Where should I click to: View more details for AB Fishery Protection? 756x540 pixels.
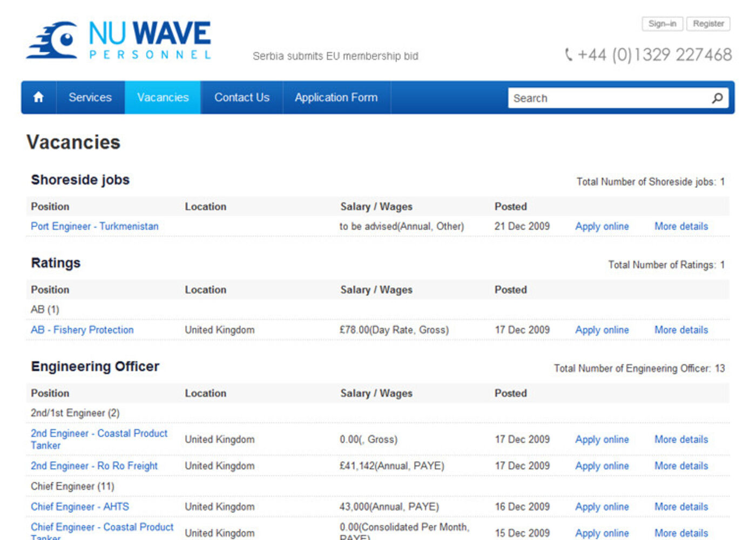[681, 330]
